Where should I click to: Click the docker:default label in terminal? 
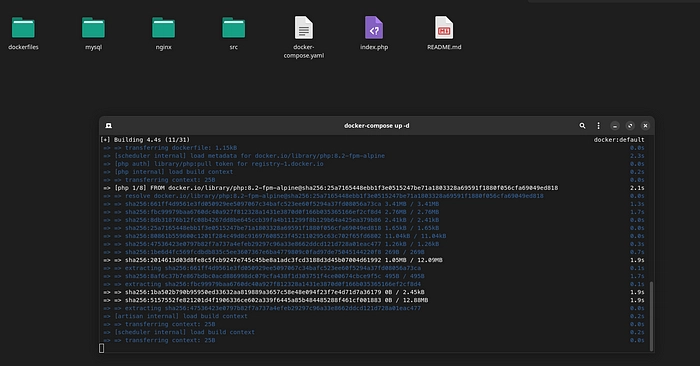pyautogui.click(x=619, y=140)
